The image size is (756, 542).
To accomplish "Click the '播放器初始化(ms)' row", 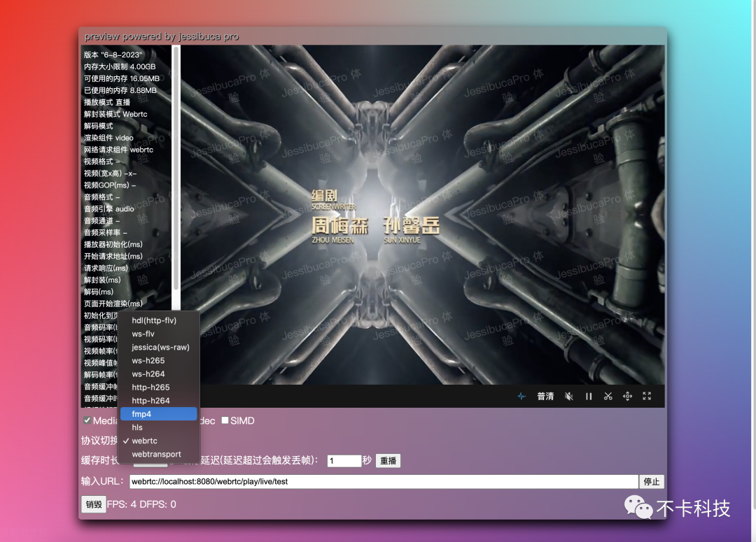I will pyautogui.click(x=113, y=245).
